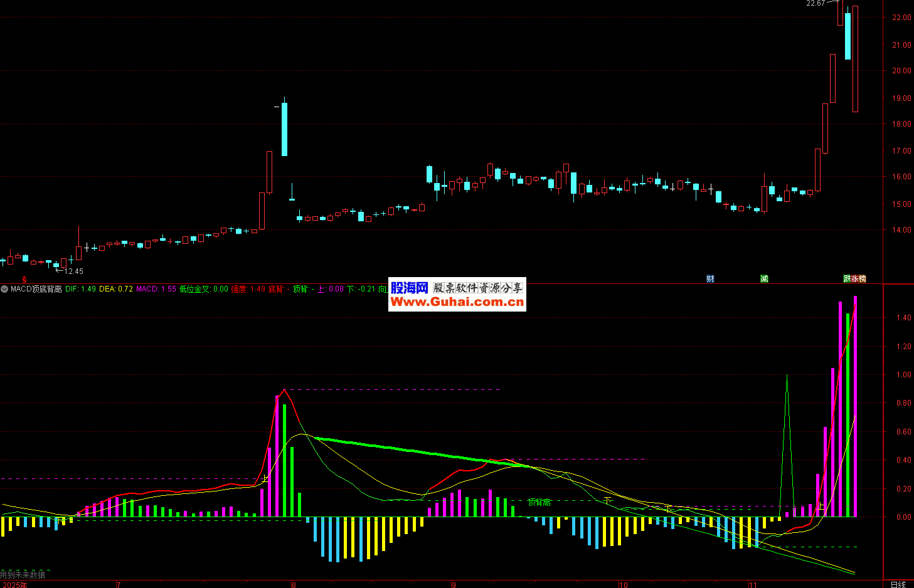Expand the MACD indicator dropdown arrow
The image size is (914, 588).
tap(5, 289)
